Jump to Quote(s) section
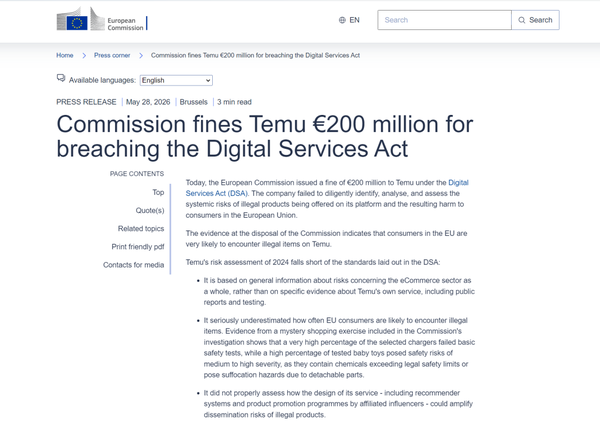This screenshot has height=423, width=600. coord(150,211)
